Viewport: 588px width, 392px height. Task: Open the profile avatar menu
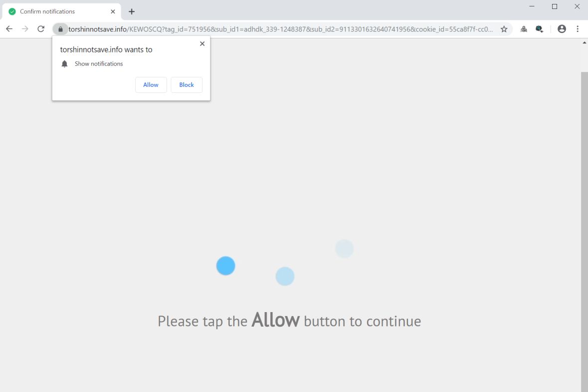pos(562,29)
